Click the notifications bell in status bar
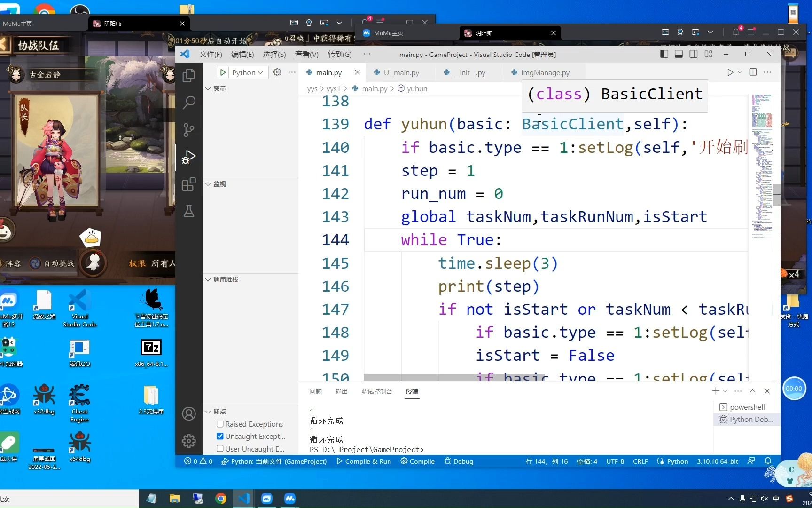 pyautogui.click(x=769, y=461)
